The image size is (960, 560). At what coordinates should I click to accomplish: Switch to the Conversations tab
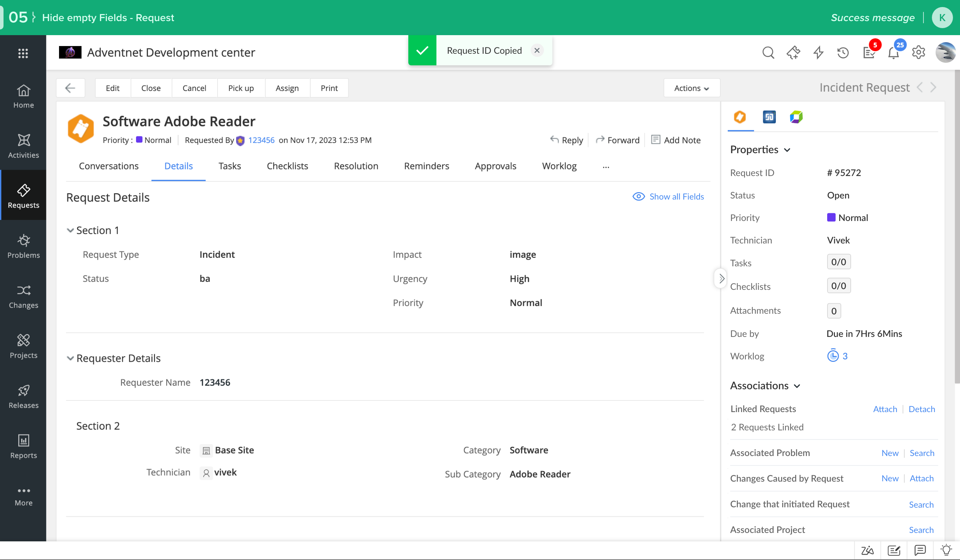pyautogui.click(x=109, y=166)
